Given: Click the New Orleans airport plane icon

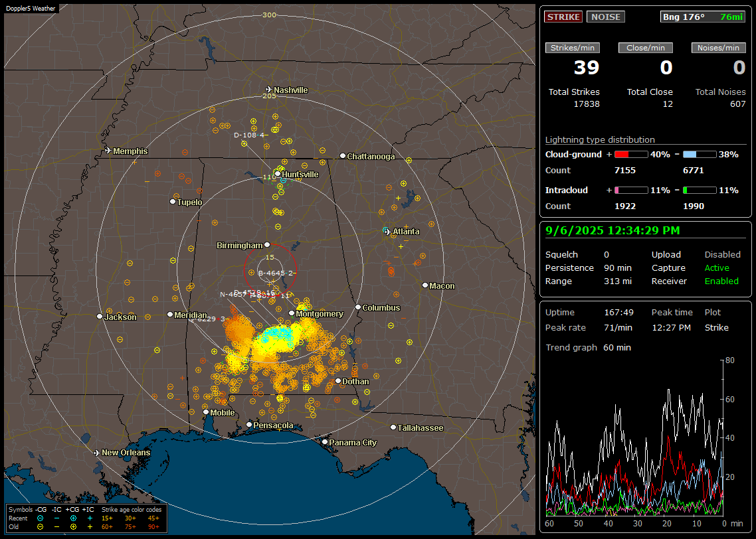Looking at the screenshot, I should pos(97,453).
